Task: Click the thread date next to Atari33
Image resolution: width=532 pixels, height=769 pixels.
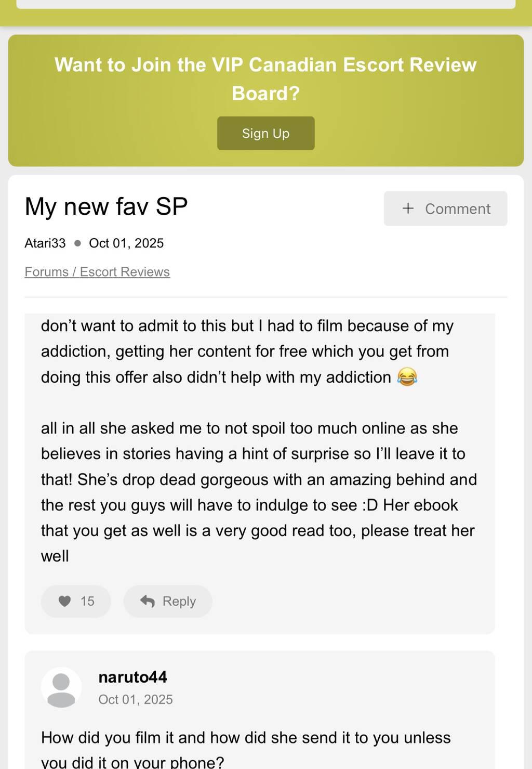Action: (126, 243)
